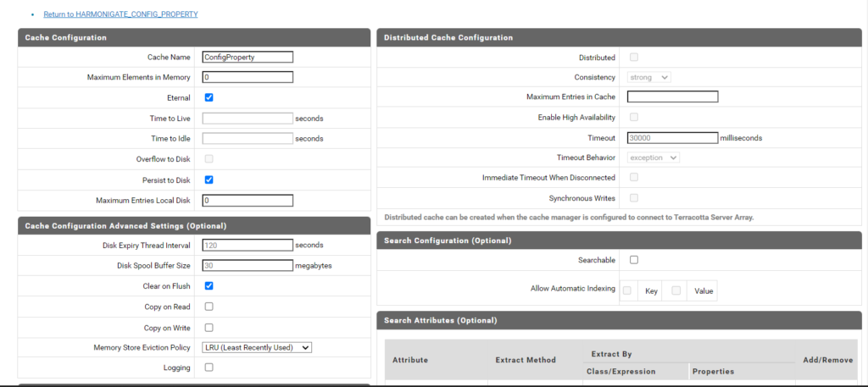Click the Time to Idle field
This screenshot has width=868, height=387.
click(248, 139)
